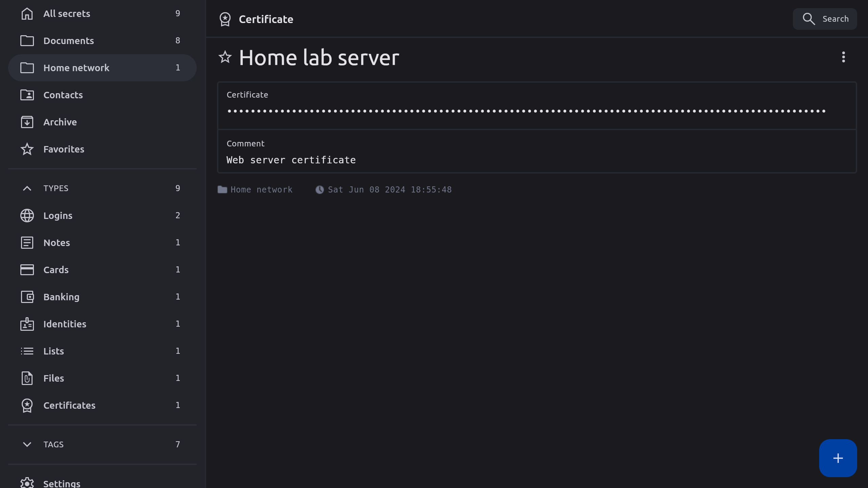This screenshot has width=868, height=488.
Task: Show All secrets list
Action: coord(67,14)
